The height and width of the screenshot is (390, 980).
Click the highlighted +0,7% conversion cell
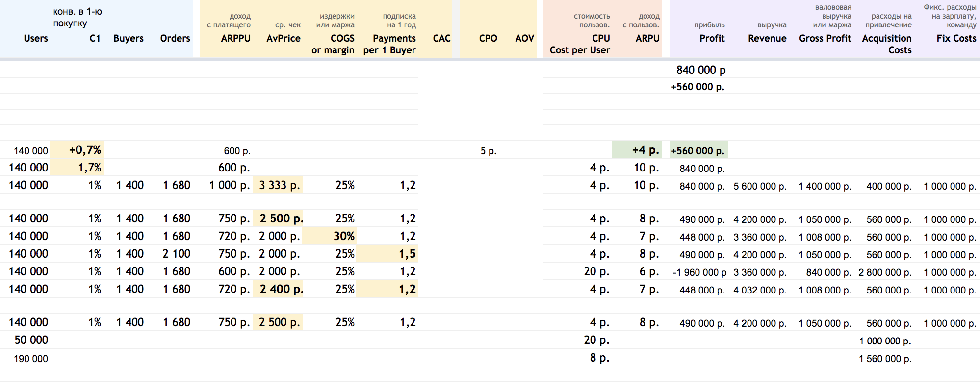click(77, 150)
